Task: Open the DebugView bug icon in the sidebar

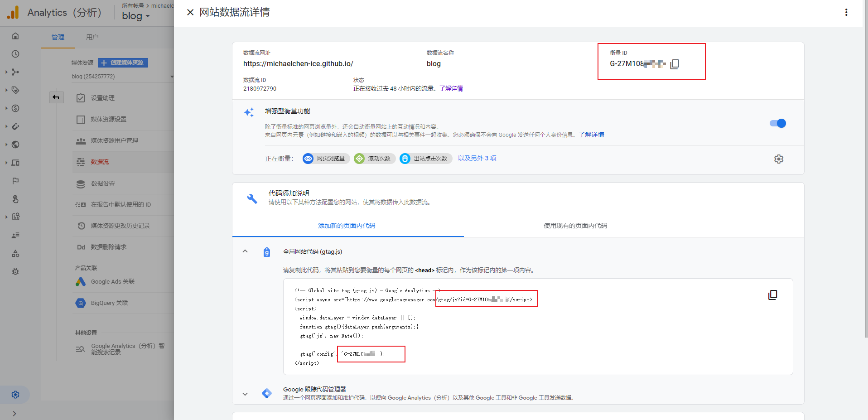Action: pos(15,271)
